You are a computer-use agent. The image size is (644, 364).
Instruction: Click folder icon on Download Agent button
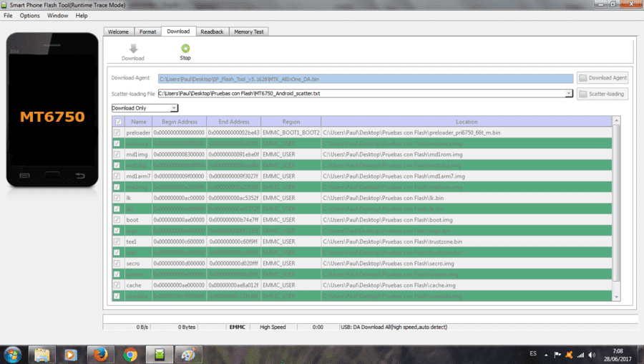pos(582,77)
